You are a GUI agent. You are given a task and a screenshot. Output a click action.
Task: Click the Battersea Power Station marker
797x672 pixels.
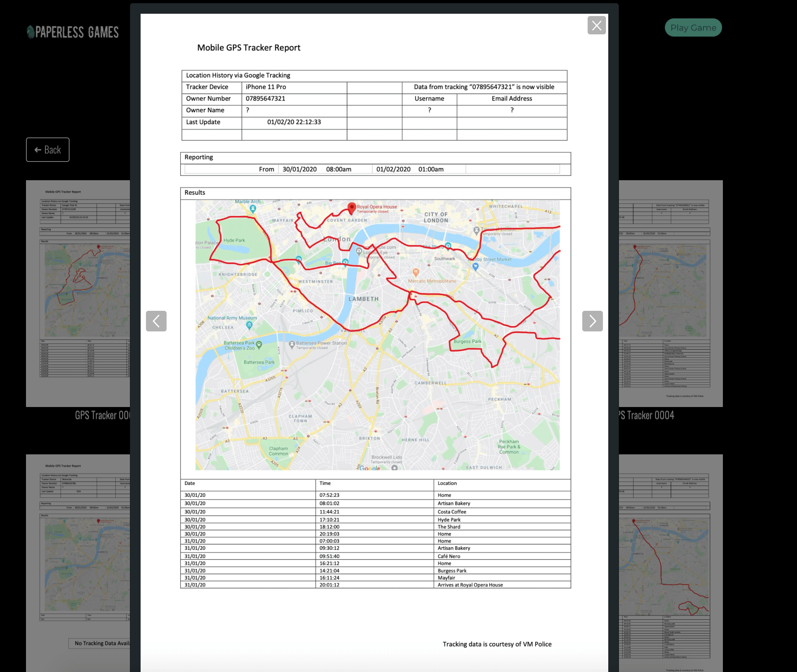(292, 344)
